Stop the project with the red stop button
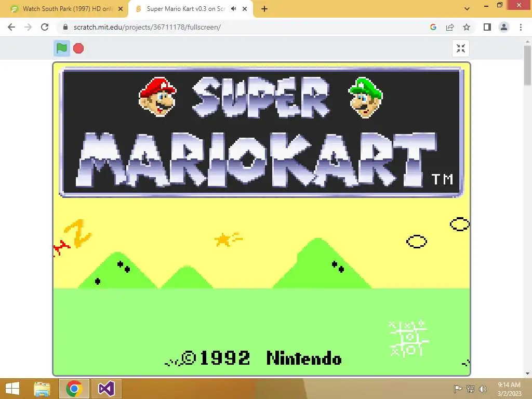The height and width of the screenshot is (399, 532). point(78,48)
